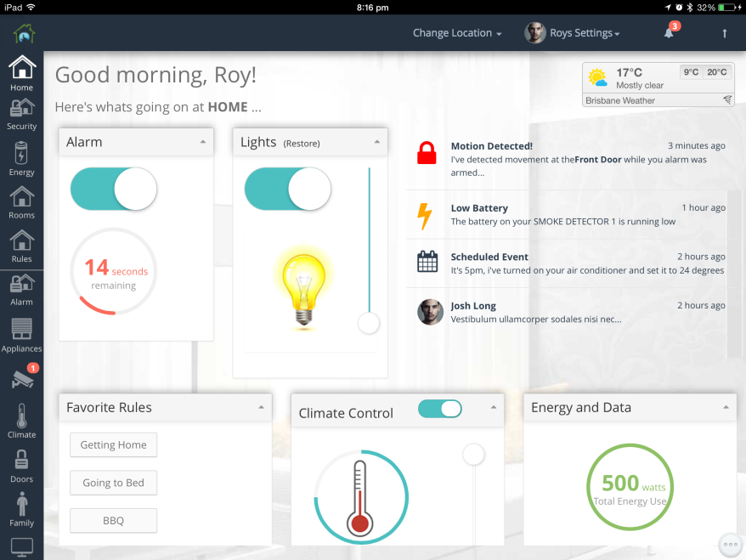Open the Josh Long message title

(x=473, y=306)
